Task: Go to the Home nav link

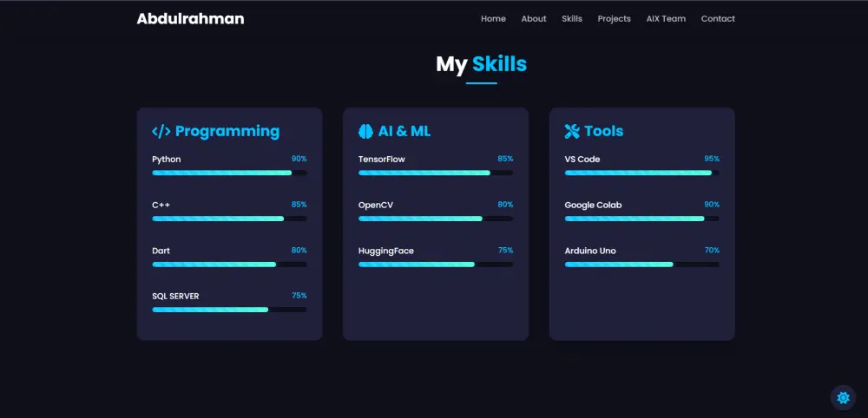Action: point(493,19)
